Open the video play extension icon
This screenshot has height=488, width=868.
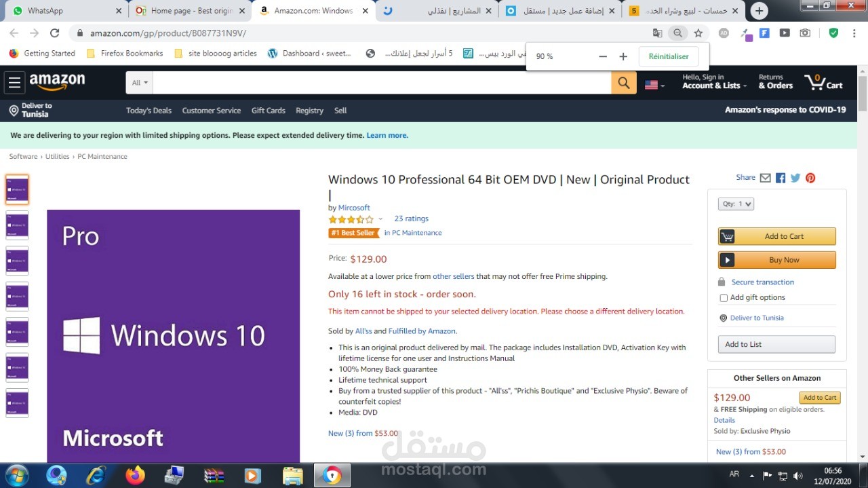tap(785, 33)
